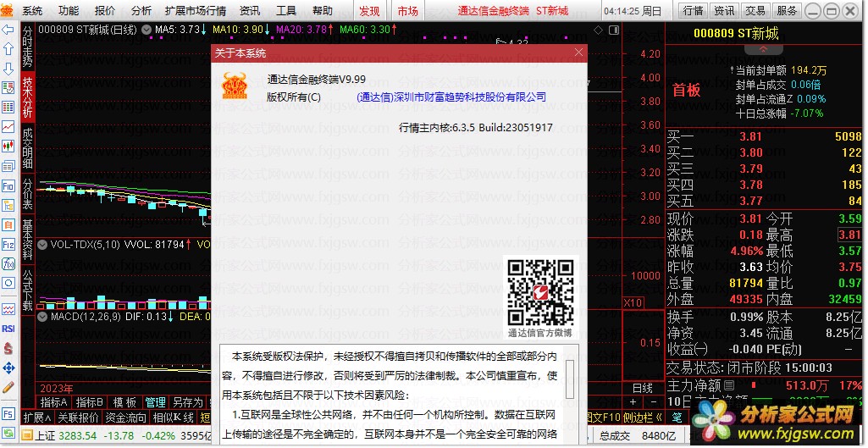Open the 报价 menu

(105, 10)
